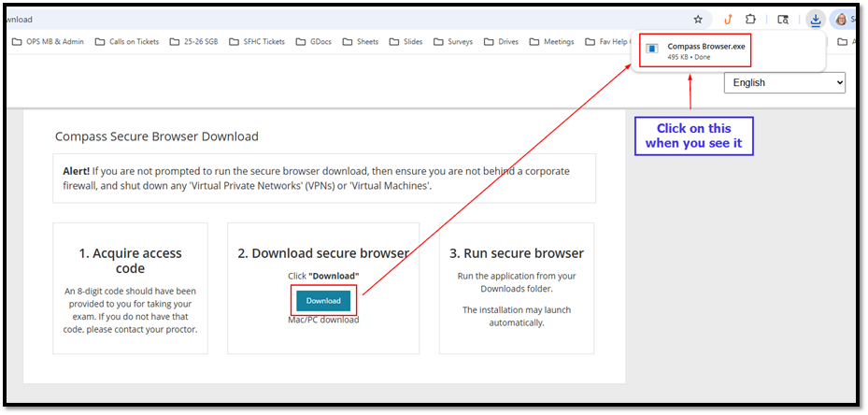
Task: Click the '3. Run secure browser' heading
Action: point(517,253)
